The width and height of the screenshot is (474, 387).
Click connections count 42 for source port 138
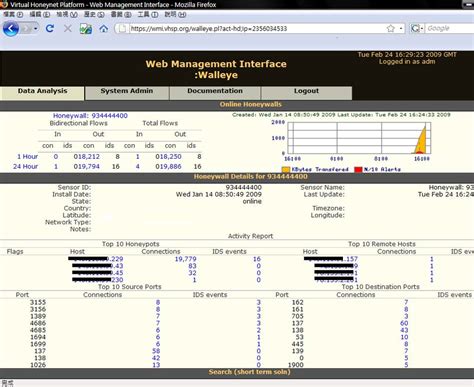(x=156, y=358)
